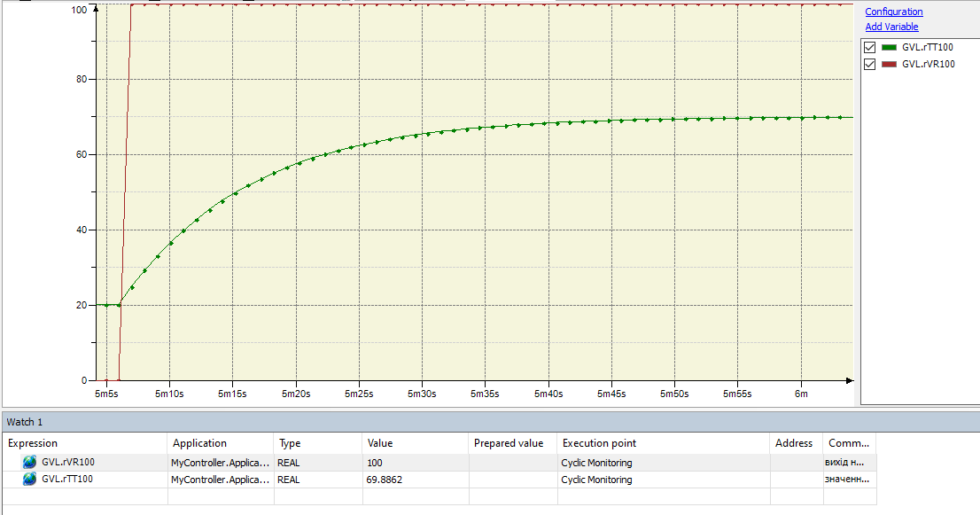Viewport: 980px width, 515px height.
Task: Click the Prepared value column header
Action: pos(508,443)
